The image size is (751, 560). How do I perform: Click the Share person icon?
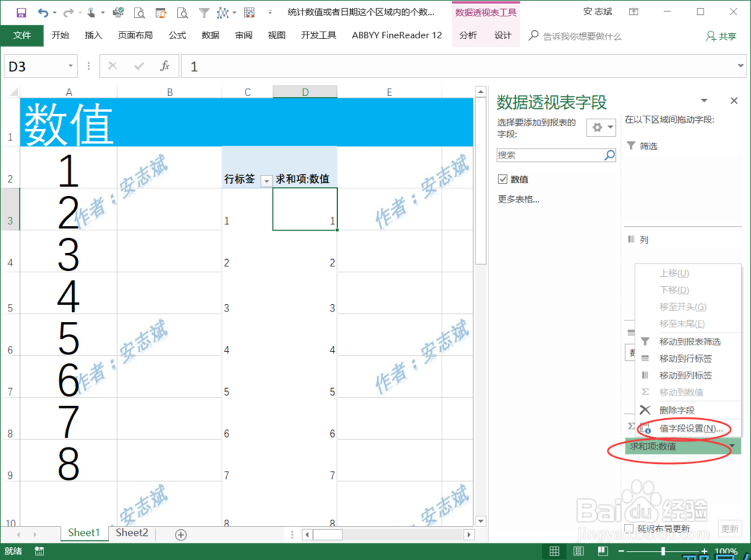coord(710,36)
